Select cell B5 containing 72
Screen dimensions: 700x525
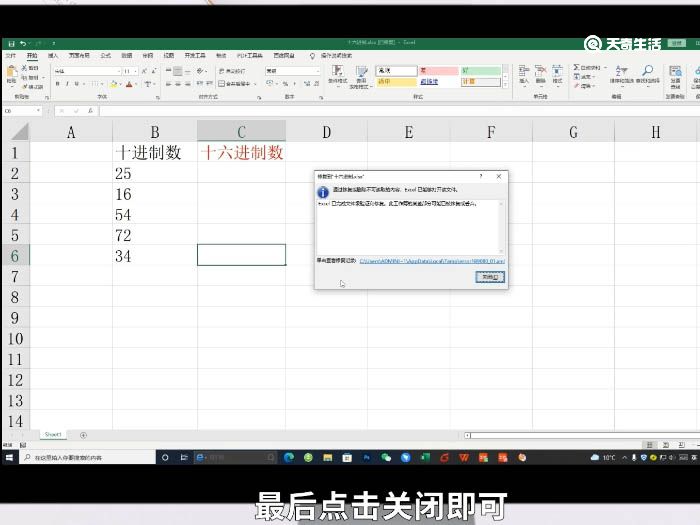(x=154, y=235)
